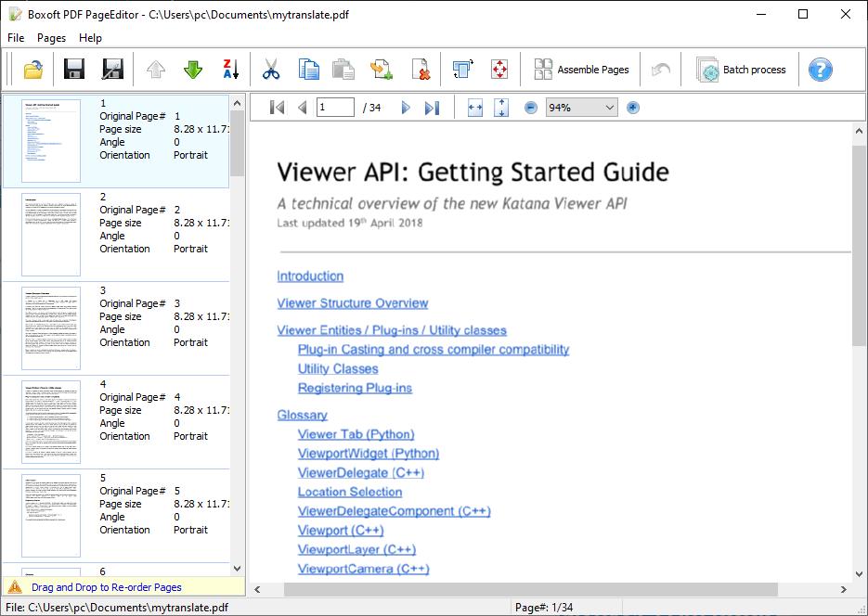Image resolution: width=868 pixels, height=616 pixels.
Task: Copy selected pages with the copy icon
Action: click(308, 70)
